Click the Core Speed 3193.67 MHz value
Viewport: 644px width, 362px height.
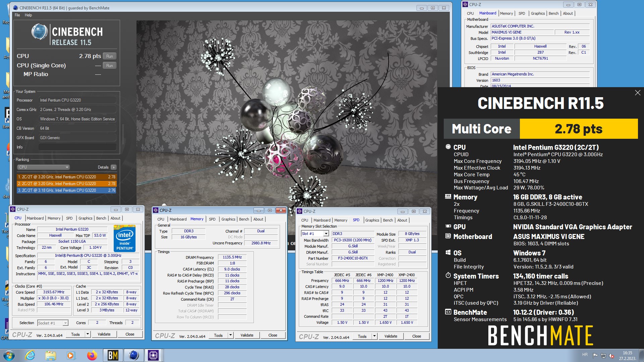point(54,292)
